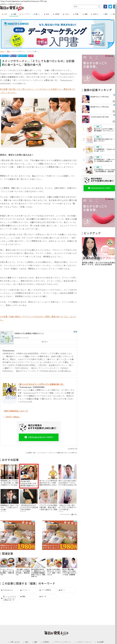Viewport: 117px width, 644px height.
Task: Select the ダイエット keyword tag
Action: coord(28,590)
